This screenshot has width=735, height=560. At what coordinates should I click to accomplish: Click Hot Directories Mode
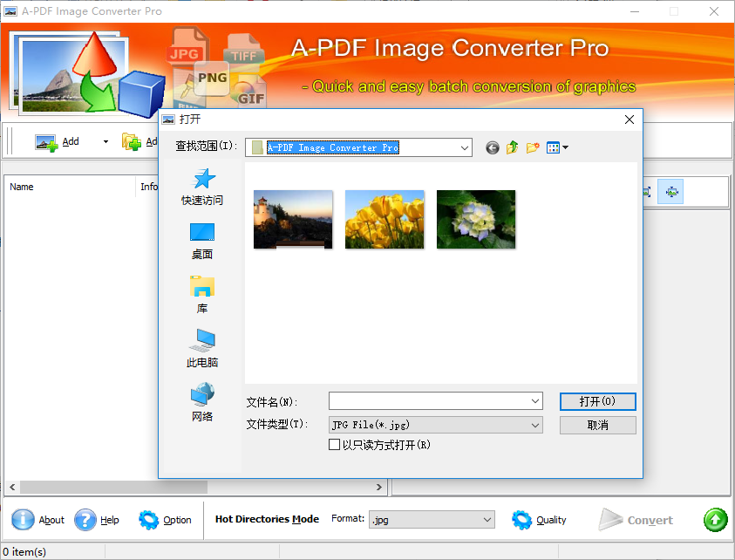point(267,519)
